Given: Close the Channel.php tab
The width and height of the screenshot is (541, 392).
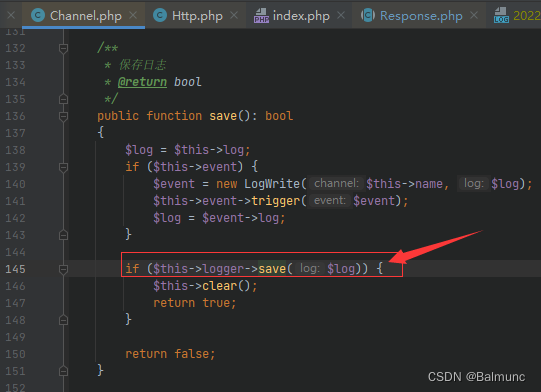Looking at the screenshot, I should 133,15.
